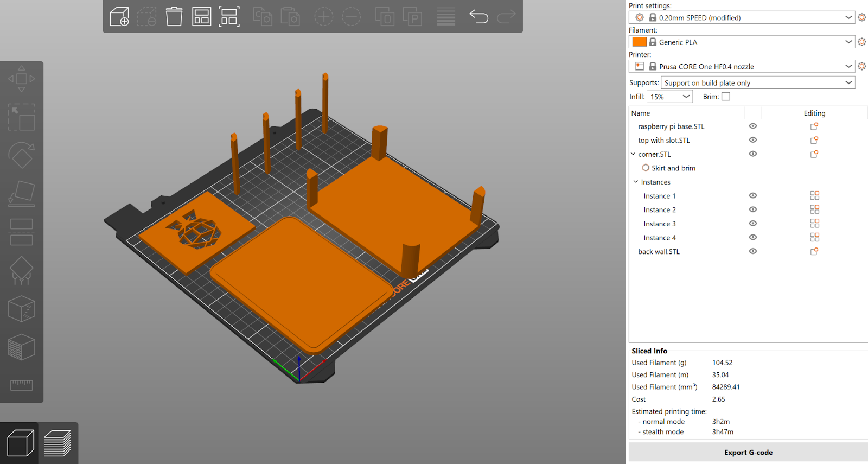Open the Seam painting tool
This screenshot has height=464, width=868.
coord(21,309)
